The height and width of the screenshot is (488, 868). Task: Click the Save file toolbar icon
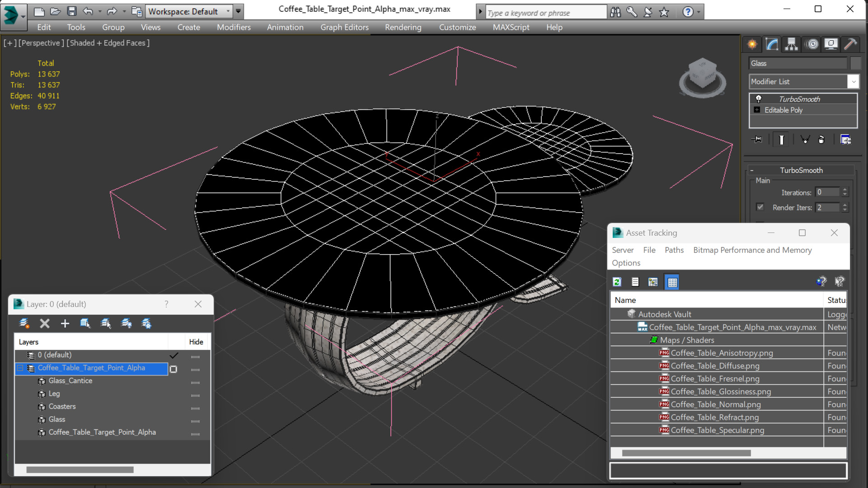coord(71,11)
